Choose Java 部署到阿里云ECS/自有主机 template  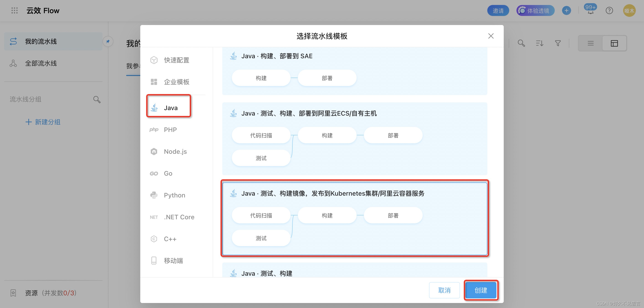(x=355, y=139)
